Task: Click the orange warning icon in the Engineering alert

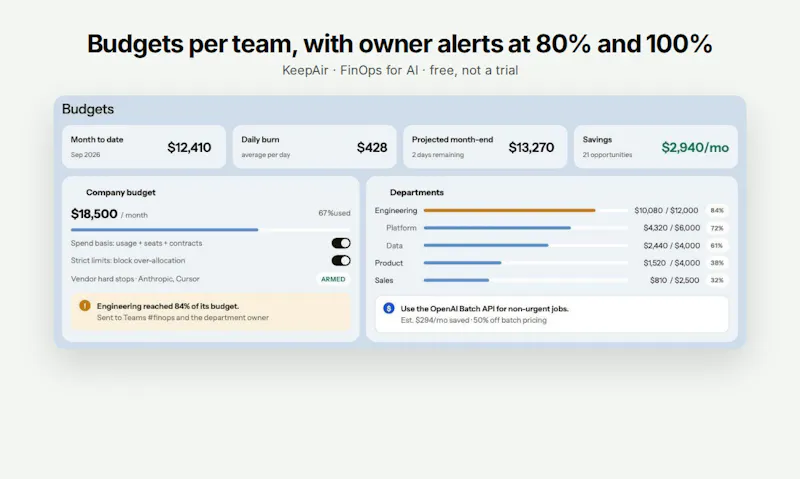Action: 85,306
